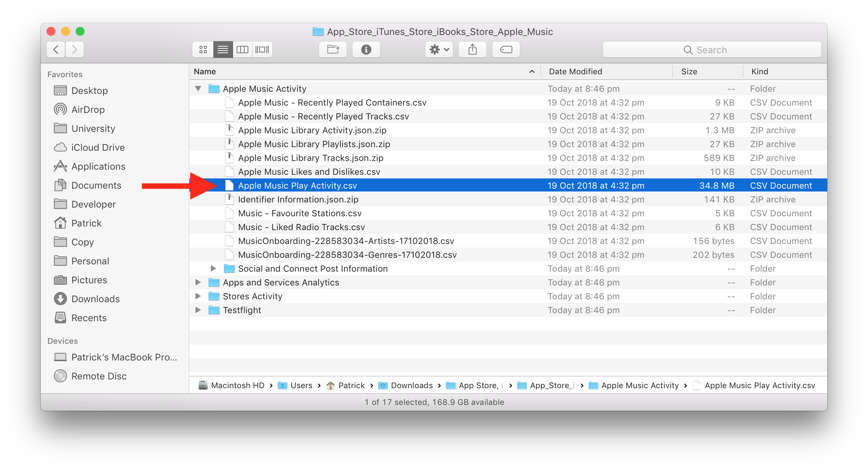The width and height of the screenshot is (868, 469).
Task: Create a new folder using the toolbar icon
Action: pos(332,50)
